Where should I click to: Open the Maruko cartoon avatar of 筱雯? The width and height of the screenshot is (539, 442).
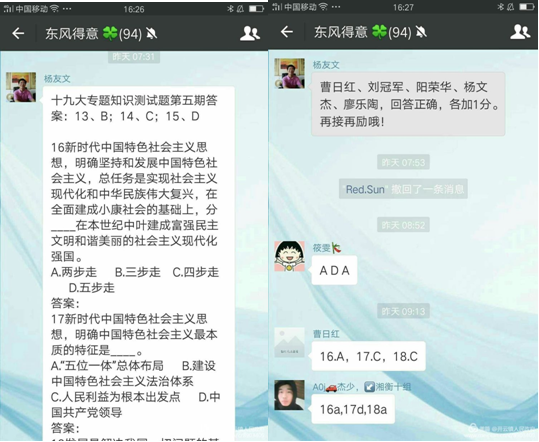289,256
